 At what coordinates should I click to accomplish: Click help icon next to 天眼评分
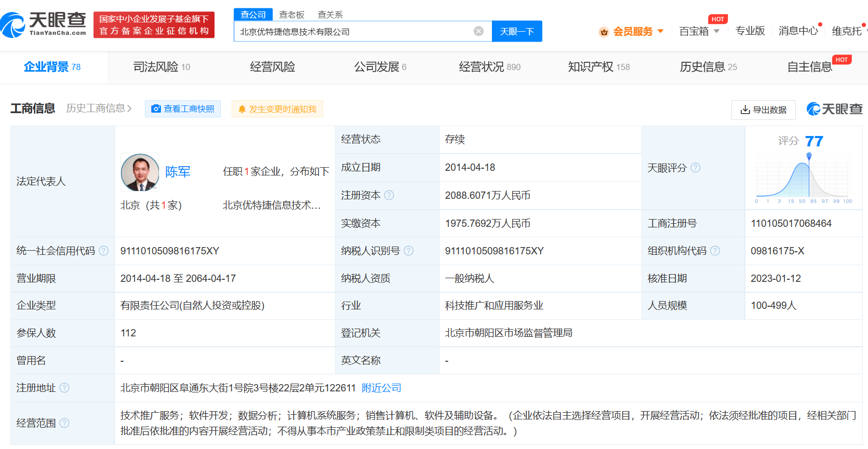[696, 168]
